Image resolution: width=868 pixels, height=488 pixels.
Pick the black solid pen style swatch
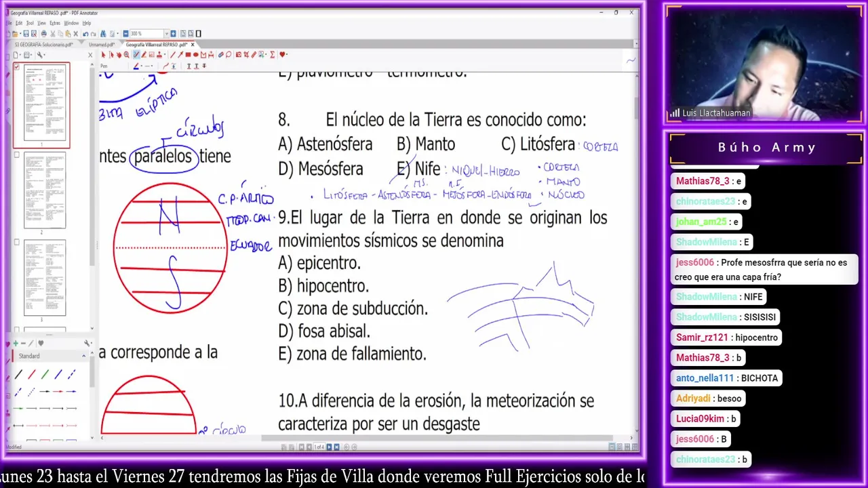[x=18, y=373]
